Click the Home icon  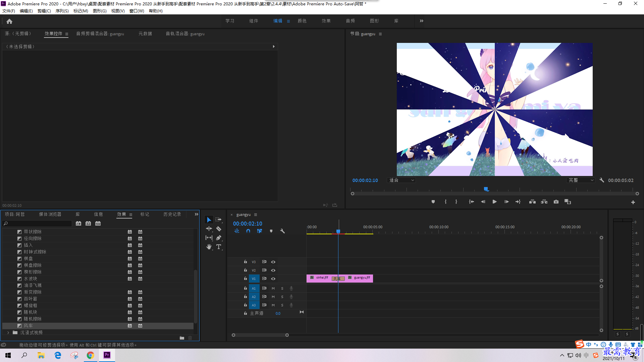(9, 21)
